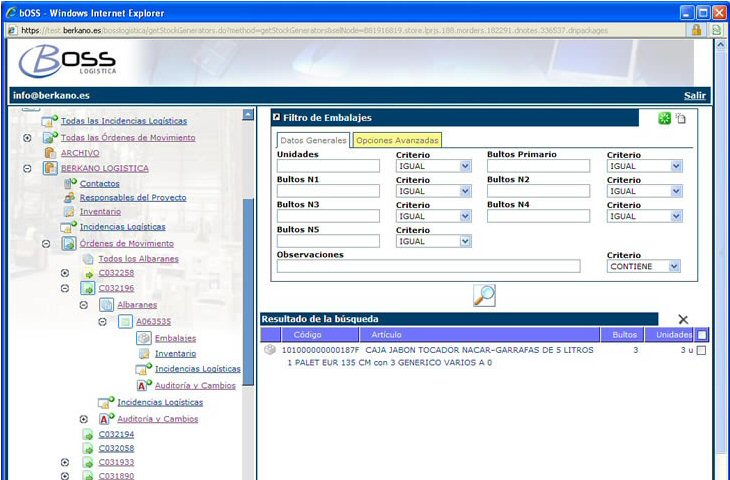This screenshot has width=730, height=480.
Task: Click the copy documents icon in filter header
Action: pyautogui.click(x=680, y=118)
